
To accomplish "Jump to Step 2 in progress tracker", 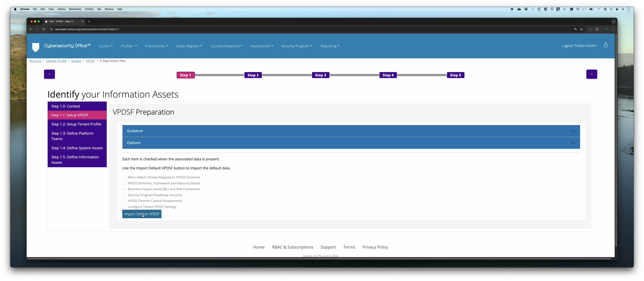I will point(253,75).
